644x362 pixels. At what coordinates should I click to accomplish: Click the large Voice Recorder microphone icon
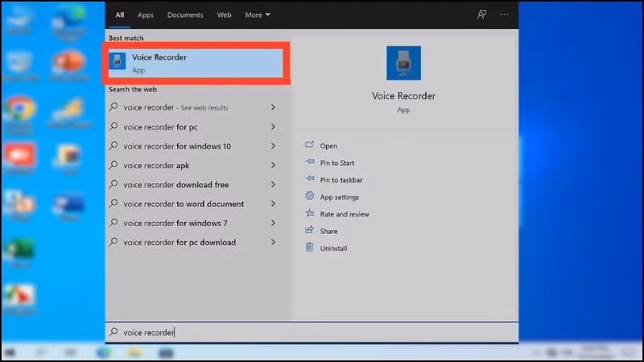click(x=403, y=63)
